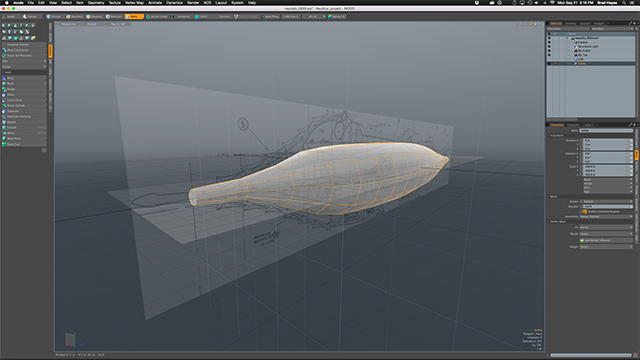Toggle visibility of the Camera item
Image resolution: width=640 pixels, height=360 pixels.
[549, 42]
